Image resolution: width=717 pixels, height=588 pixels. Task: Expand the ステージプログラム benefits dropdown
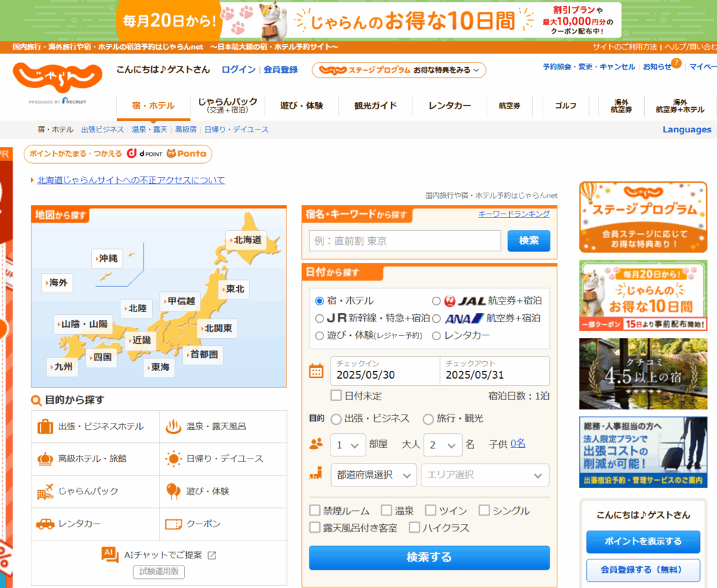(x=398, y=70)
